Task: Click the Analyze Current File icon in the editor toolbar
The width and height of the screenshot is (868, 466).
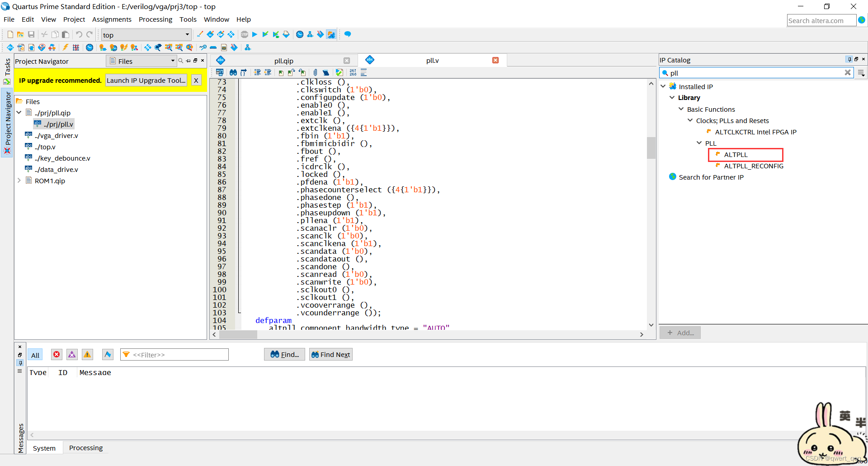Action: [340, 72]
